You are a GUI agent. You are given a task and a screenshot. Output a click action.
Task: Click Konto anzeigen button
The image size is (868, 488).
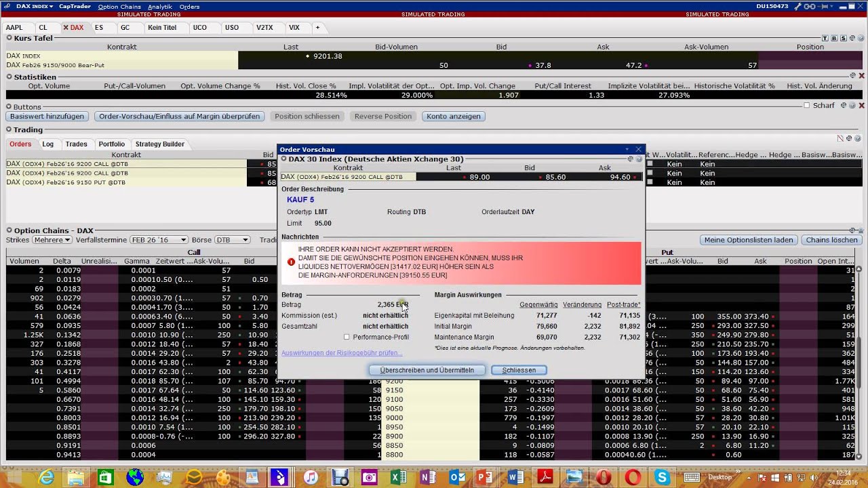(454, 117)
